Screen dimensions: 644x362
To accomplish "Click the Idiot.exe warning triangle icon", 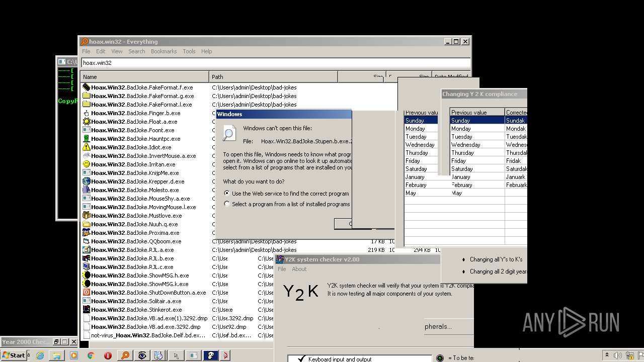I will tap(87, 147).
